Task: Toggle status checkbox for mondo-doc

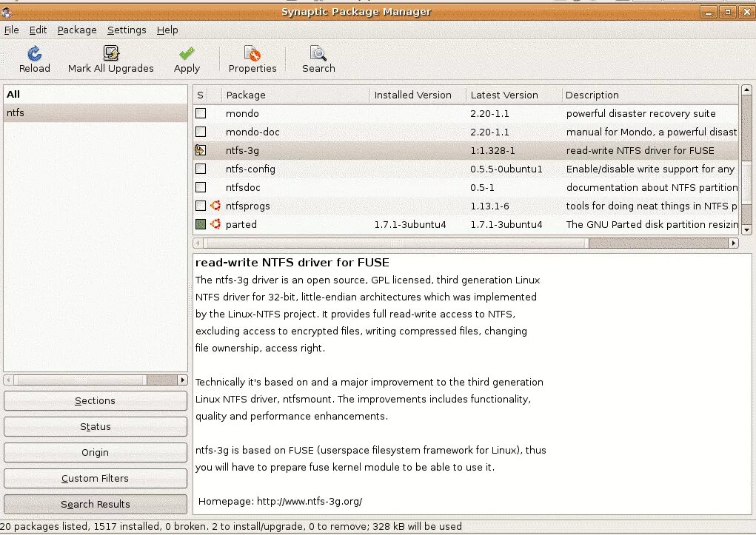Action: [201, 132]
